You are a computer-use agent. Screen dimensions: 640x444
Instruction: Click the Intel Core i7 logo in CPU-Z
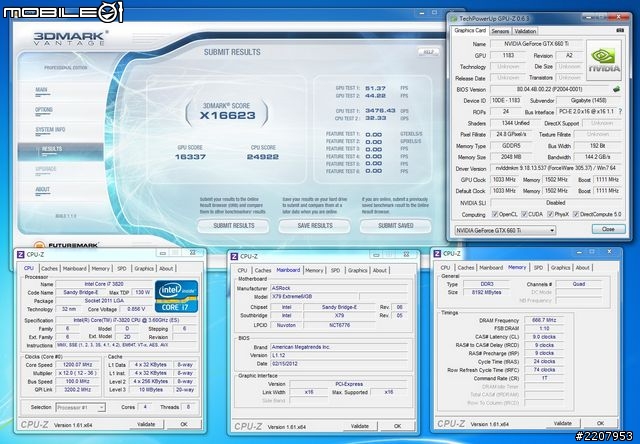tap(176, 296)
